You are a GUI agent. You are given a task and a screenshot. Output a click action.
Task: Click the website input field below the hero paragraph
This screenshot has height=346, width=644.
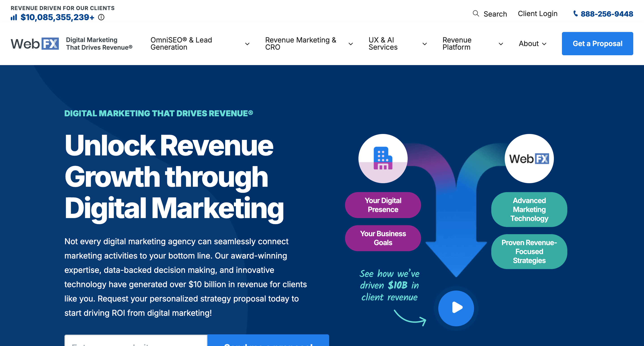136,342
